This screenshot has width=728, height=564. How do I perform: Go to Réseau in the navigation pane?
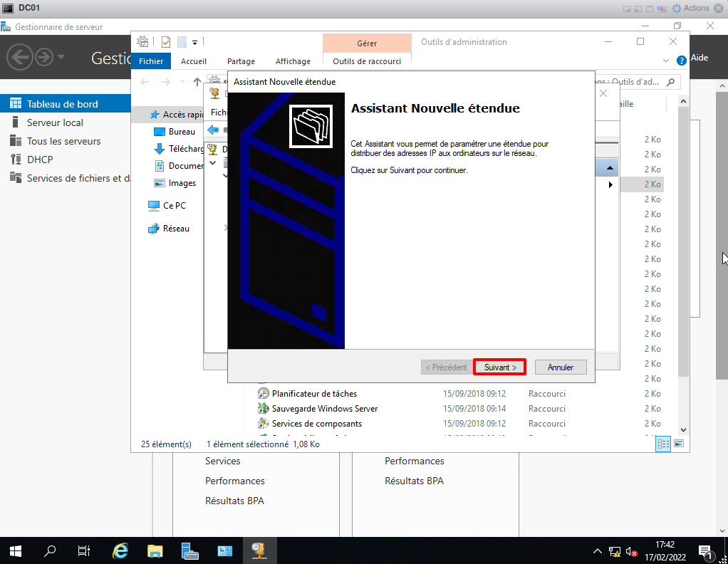(x=176, y=229)
